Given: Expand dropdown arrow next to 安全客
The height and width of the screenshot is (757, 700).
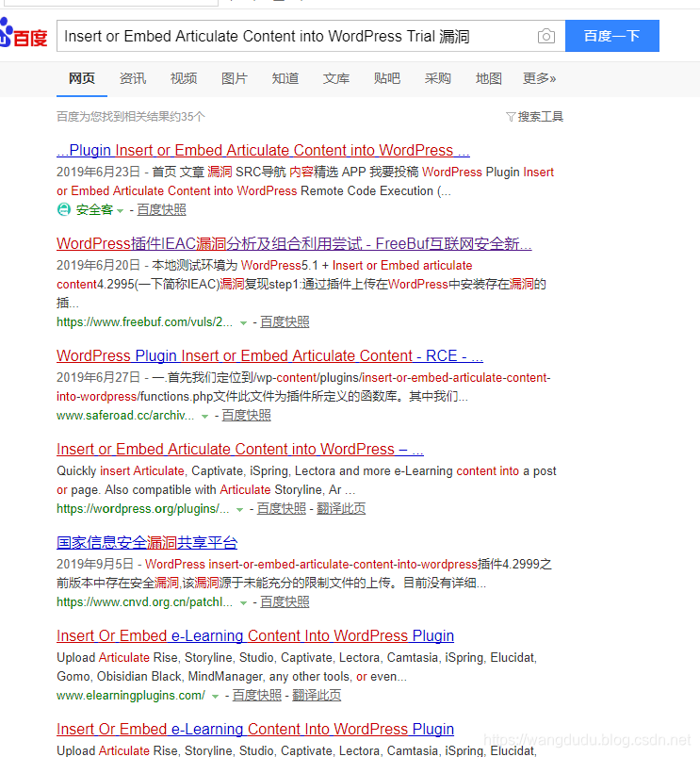Looking at the screenshot, I should click(x=121, y=211).
